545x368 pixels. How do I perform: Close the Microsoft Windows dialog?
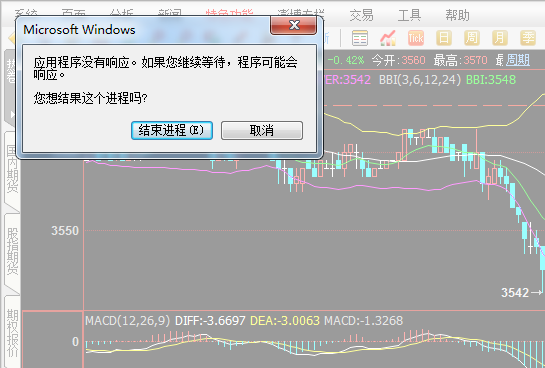pos(294,25)
